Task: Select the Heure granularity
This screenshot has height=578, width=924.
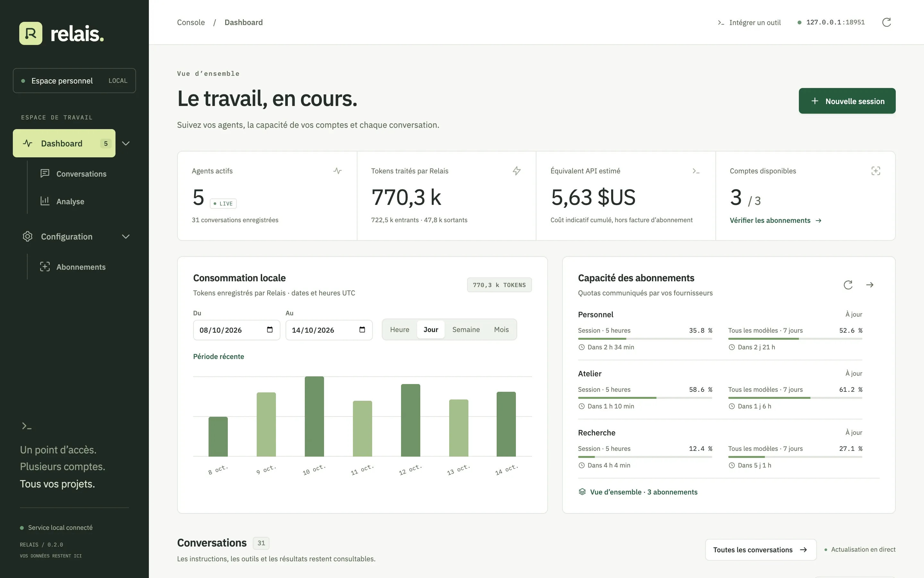Action: pyautogui.click(x=399, y=329)
